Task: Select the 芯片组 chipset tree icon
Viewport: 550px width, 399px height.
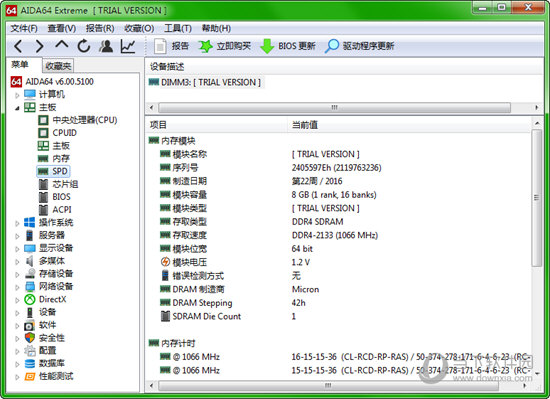Action: click(x=43, y=184)
